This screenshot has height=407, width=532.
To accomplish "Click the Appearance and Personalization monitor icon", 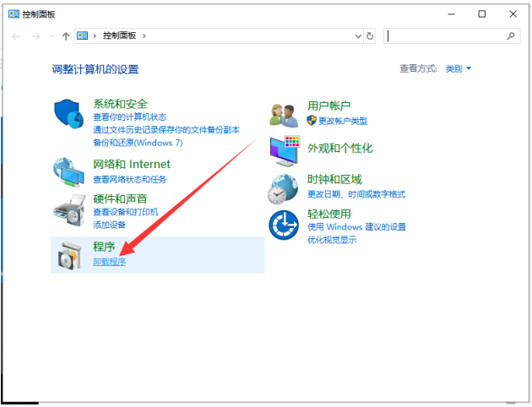I will tap(284, 150).
